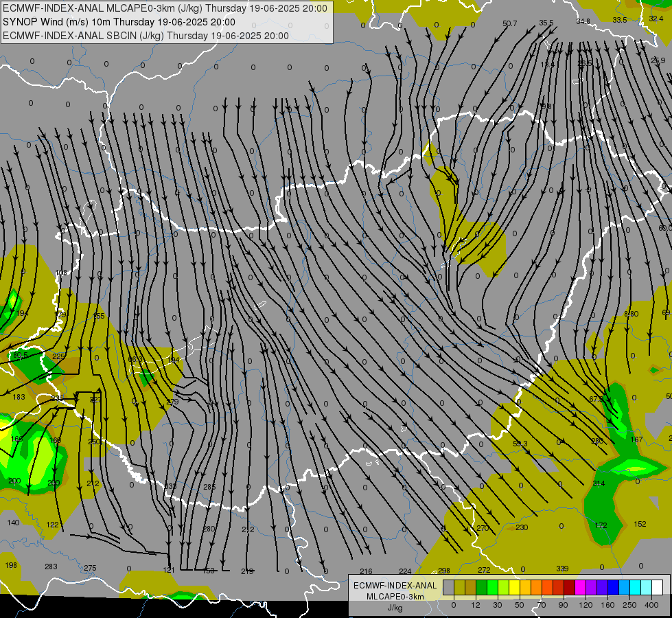The image size is (672, 618).
Task: Click the map value '198'
Action: coord(11,565)
